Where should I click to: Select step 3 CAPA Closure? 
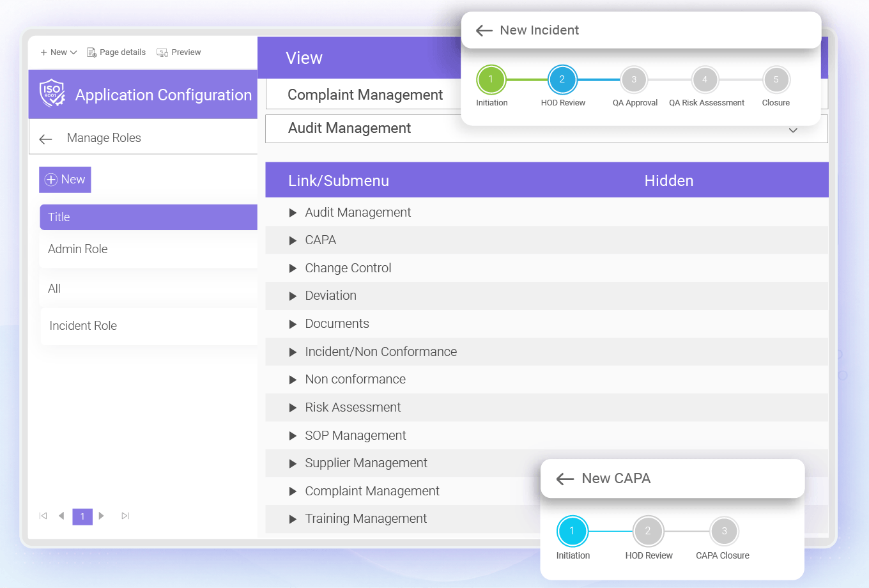pos(724,531)
